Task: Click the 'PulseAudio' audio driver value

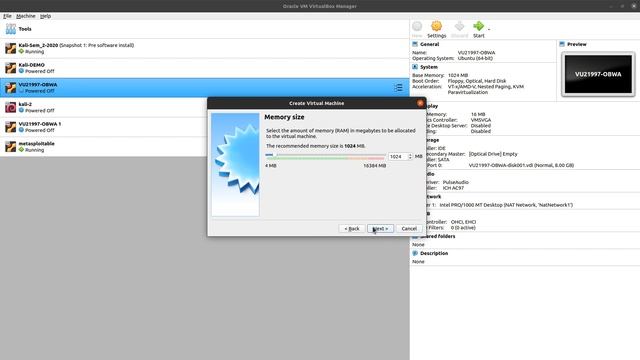Action: click(x=456, y=182)
